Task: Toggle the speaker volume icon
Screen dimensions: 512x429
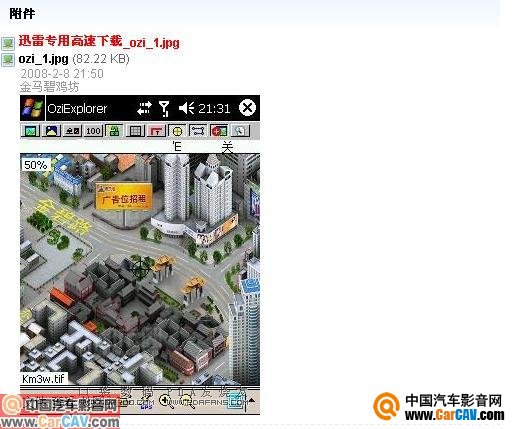Action: point(187,108)
